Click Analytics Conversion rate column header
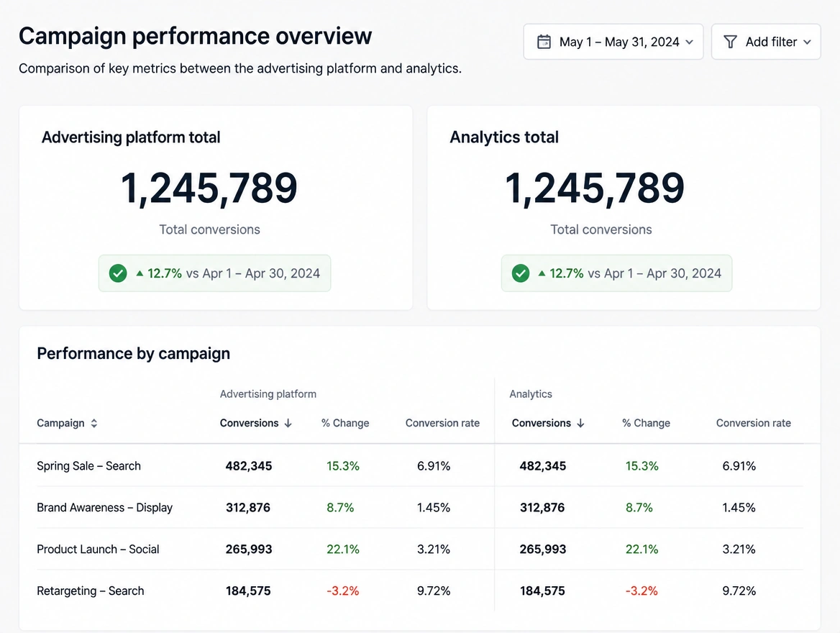The width and height of the screenshot is (840, 633). (753, 424)
